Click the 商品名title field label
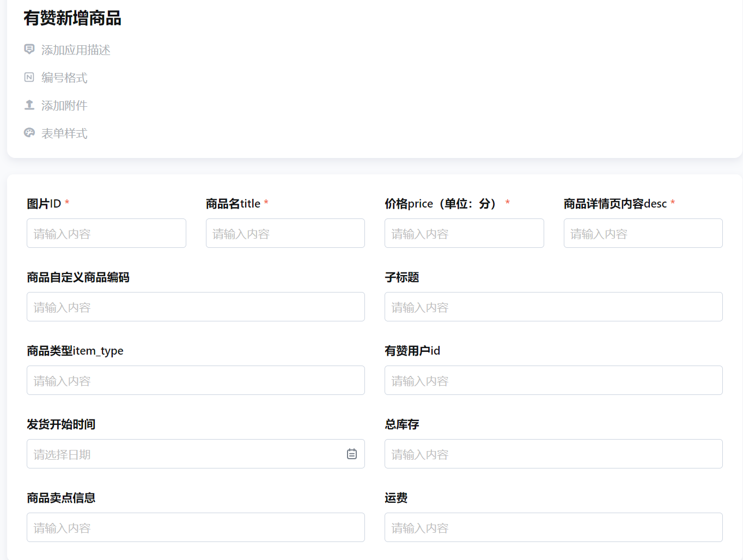Viewport: 743px width, 560px height. pos(233,204)
